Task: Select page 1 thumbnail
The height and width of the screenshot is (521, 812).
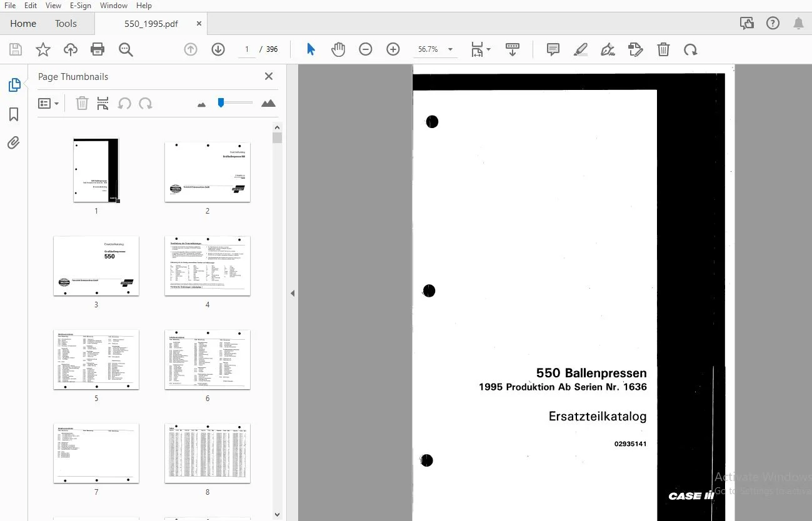Action: 96,170
